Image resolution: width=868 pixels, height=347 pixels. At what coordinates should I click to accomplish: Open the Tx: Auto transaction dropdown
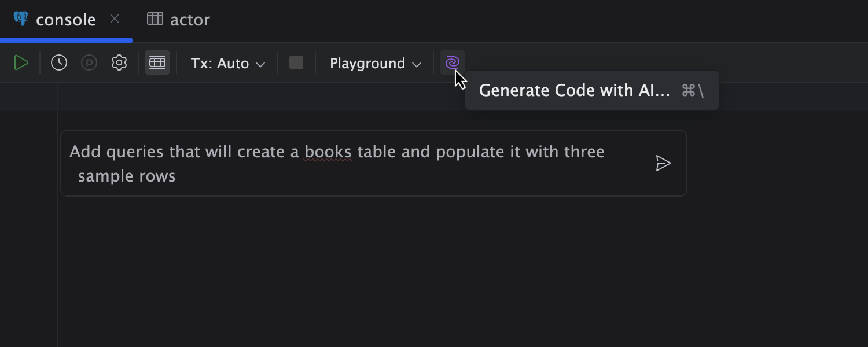(x=228, y=63)
